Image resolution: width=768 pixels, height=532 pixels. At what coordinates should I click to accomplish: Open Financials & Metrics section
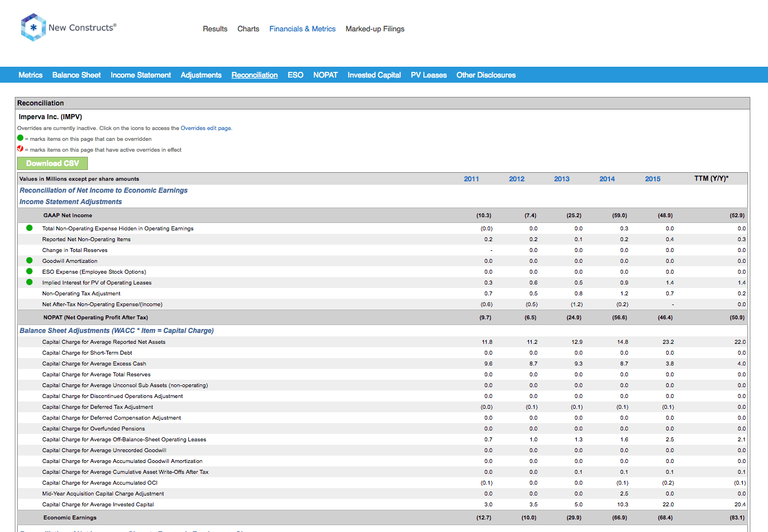pos(302,29)
